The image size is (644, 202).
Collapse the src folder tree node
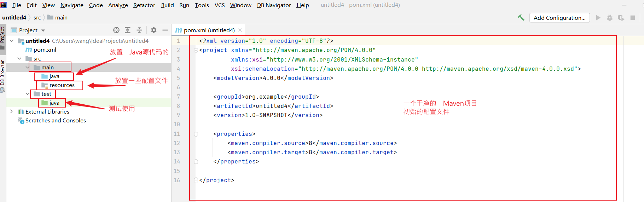tap(19, 58)
